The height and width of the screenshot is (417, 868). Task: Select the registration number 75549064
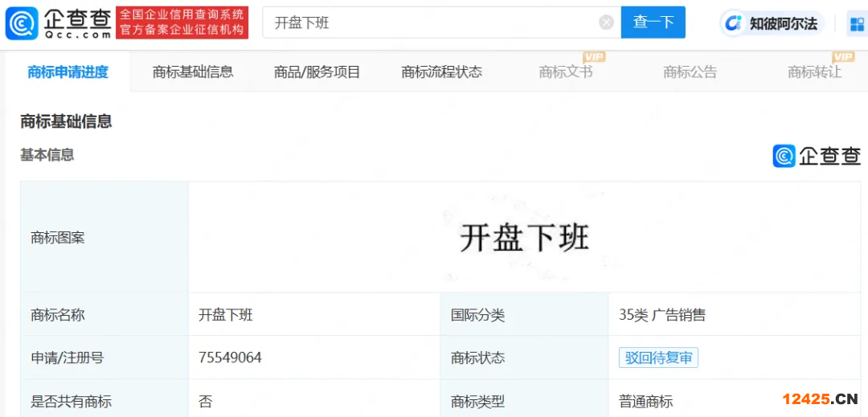click(230, 358)
